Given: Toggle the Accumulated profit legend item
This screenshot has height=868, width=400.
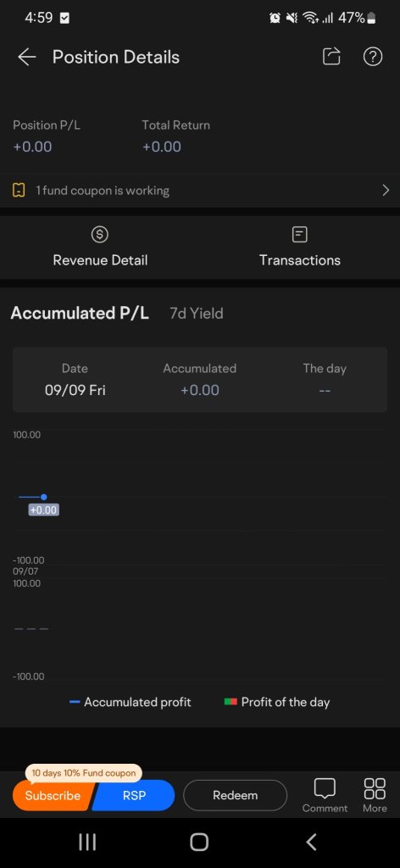Looking at the screenshot, I should 130,702.
